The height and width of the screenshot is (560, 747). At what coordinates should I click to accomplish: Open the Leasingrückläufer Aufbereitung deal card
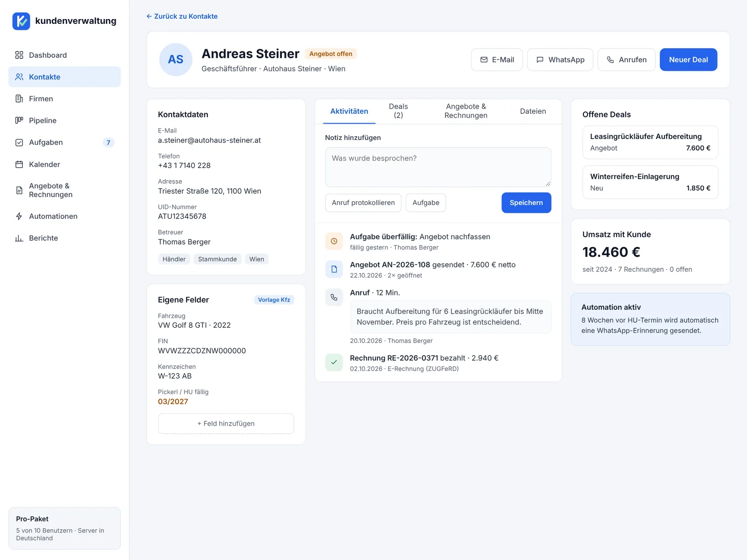650,142
